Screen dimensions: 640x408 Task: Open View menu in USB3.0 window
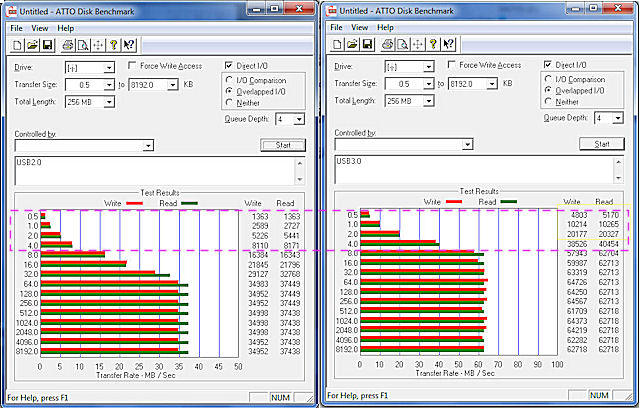(360, 27)
